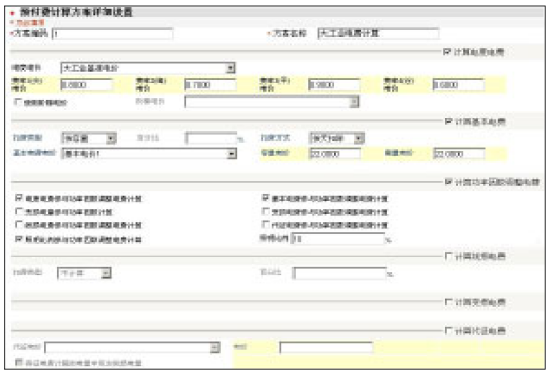Enable the 计算线损电费 checkbox
Screen dimensions: 553x375
[x=449, y=256]
